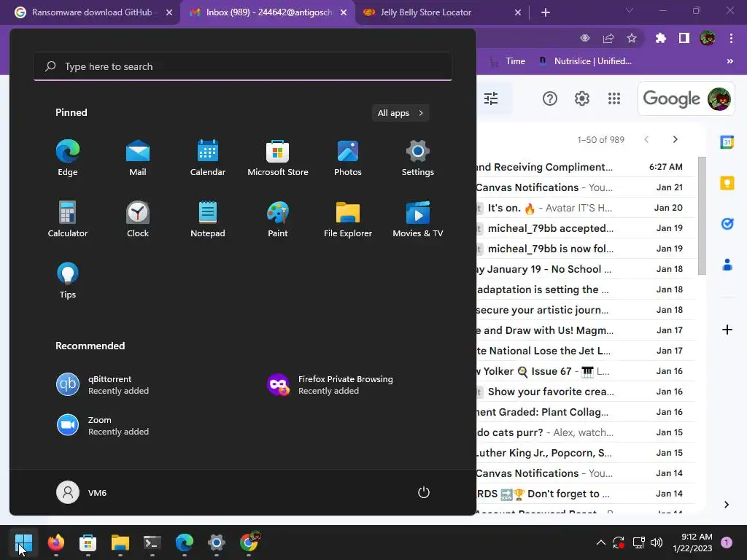Close the Jelly Belly Store Locator tab
747x560 pixels.
click(x=518, y=12)
